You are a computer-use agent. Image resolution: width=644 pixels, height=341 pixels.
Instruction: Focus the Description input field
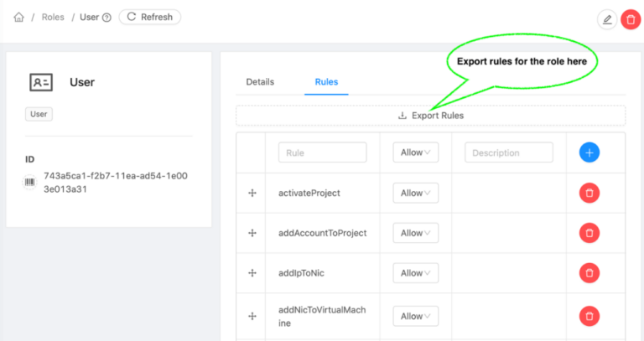coord(509,152)
